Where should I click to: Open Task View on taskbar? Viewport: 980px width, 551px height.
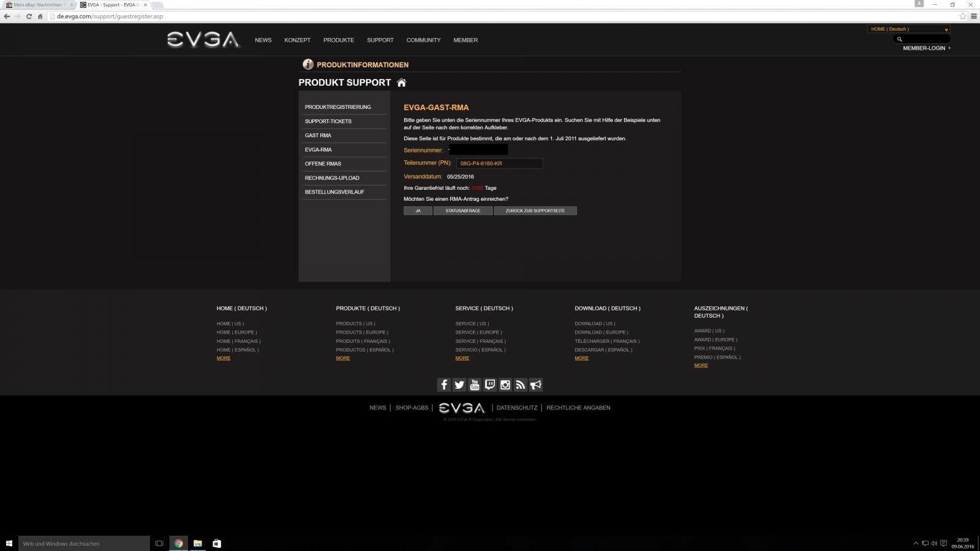159,543
